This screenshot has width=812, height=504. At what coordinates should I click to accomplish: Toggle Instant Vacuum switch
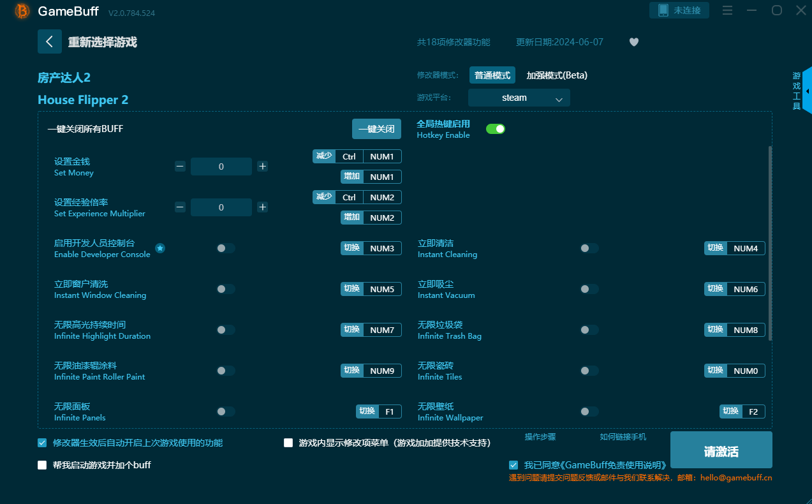coord(589,289)
